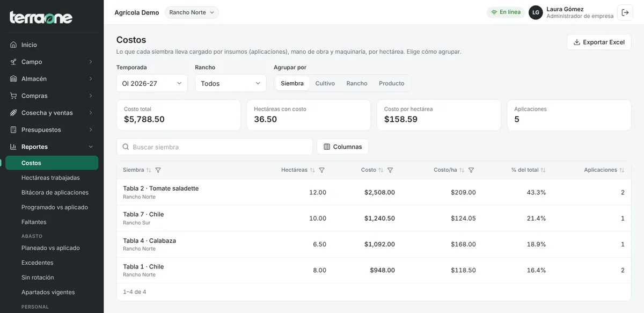Image resolution: width=644 pixels, height=313 pixels.
Task: Collapse the Reportes sidebar section
Action: click(52, 147)
